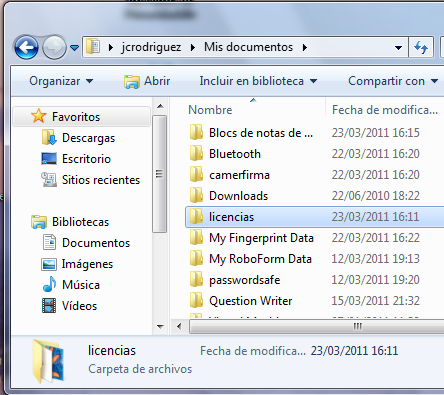Screen dimensions: 444x395
Task: Select Favoritos in the navigation pane
Action: 82,117
